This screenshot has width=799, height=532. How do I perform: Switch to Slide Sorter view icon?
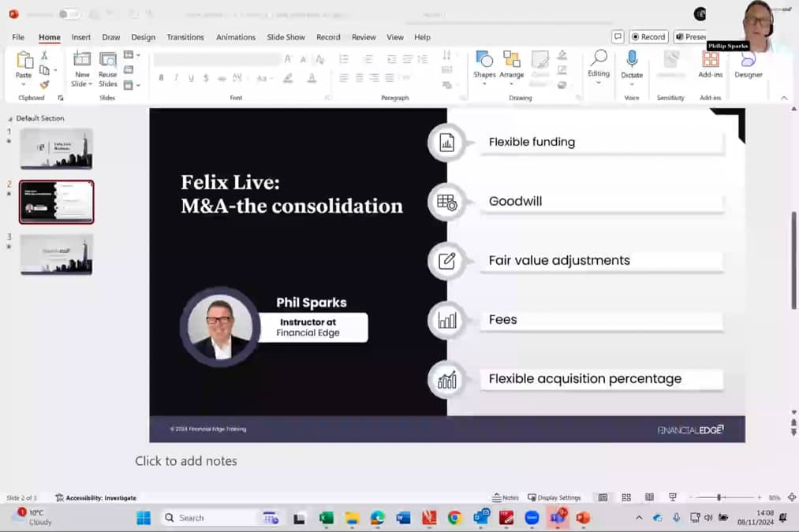626,497
